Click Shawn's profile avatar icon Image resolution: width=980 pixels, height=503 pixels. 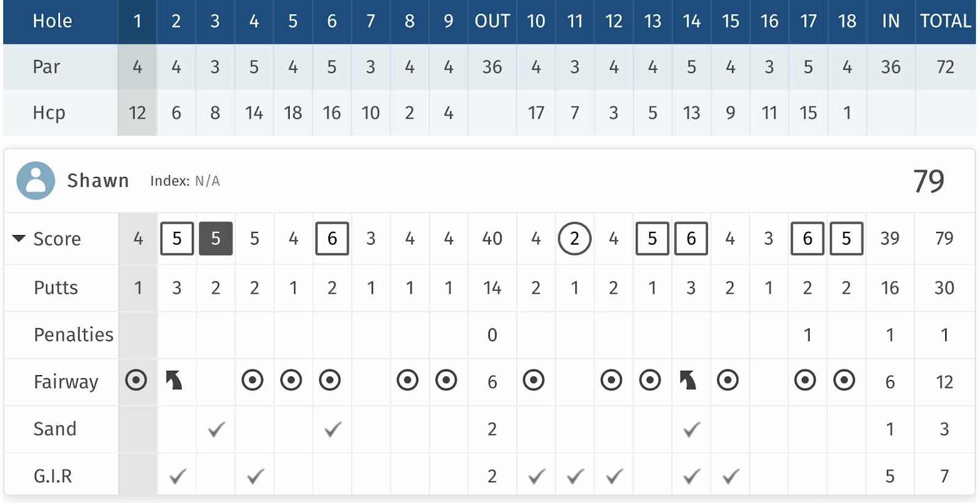click(x=36, y=181)
